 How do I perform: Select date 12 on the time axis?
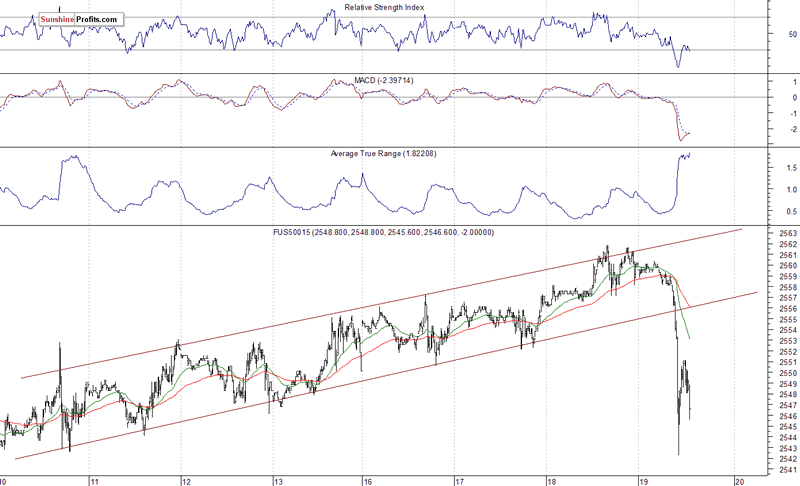tap(184, 479)
